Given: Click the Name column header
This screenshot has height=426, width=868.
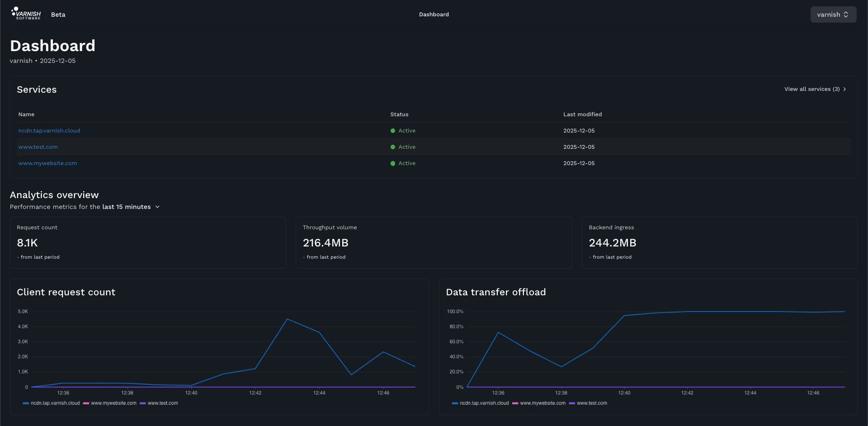Looking at the screenshot, I should click(x=26, y=114).
